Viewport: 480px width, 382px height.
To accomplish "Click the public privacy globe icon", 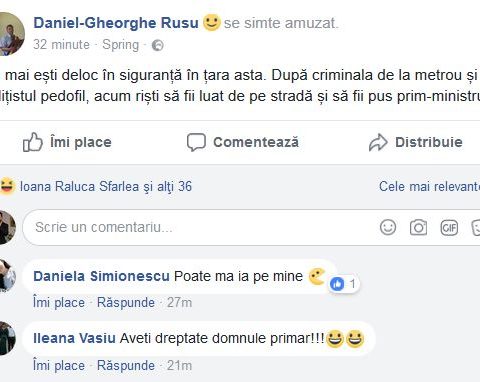I will [x=158, y=45].
